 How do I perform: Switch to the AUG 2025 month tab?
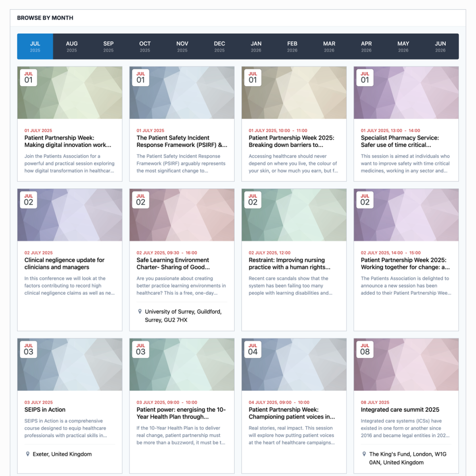click(72, 46)
